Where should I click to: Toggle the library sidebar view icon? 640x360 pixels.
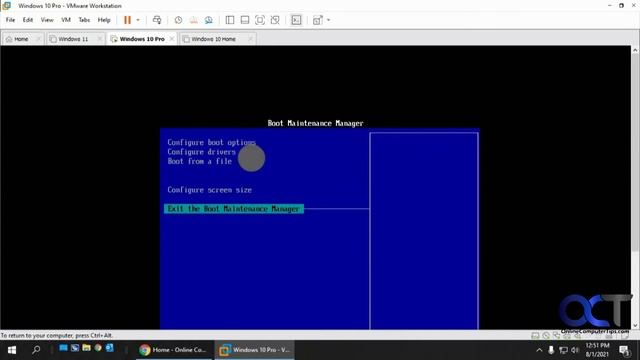pos(230,20)
